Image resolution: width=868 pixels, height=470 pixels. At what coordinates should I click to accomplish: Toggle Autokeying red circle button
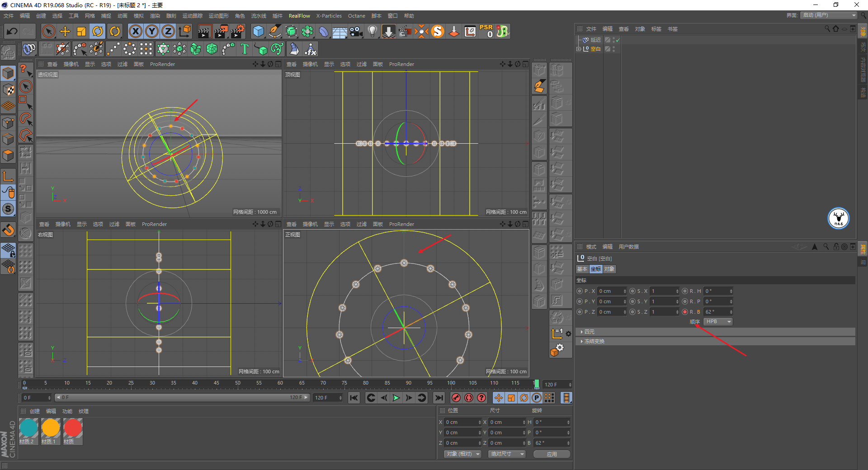[x=469, y=398]
